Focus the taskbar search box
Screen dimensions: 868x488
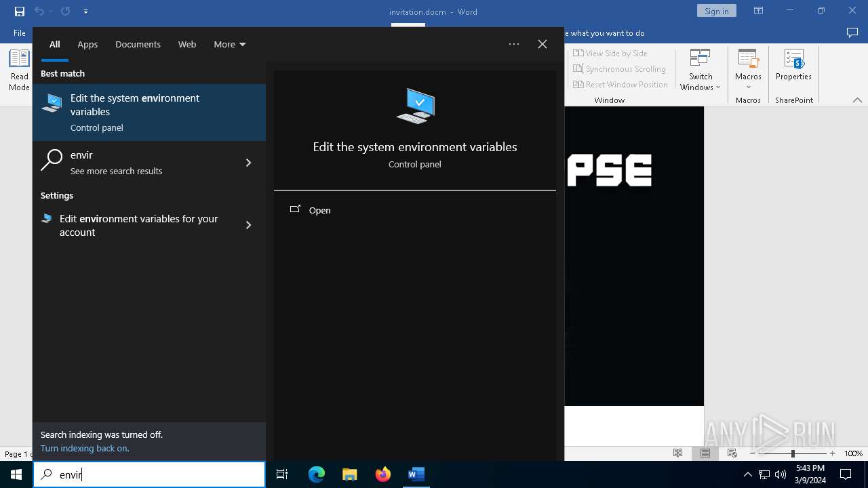(149, 474)
